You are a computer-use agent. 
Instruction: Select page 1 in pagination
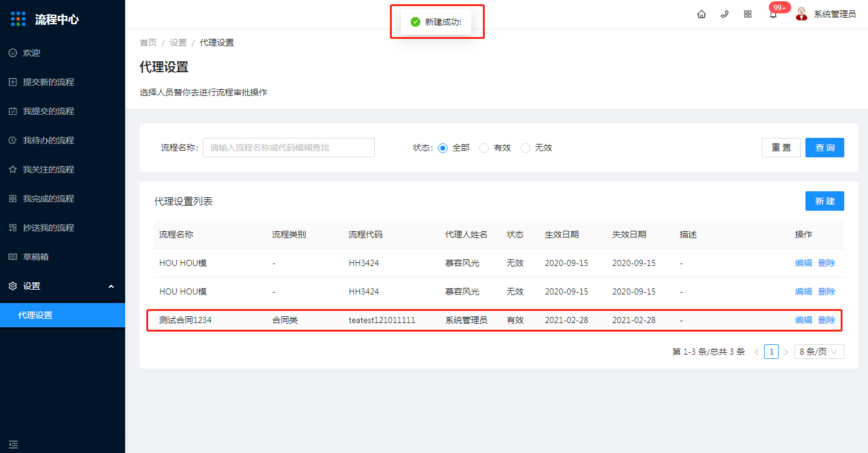point(771,352)
